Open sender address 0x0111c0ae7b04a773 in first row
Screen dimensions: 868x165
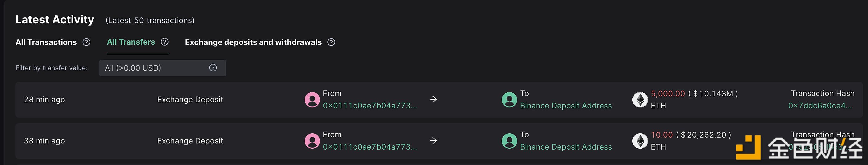tap(370, 106)
